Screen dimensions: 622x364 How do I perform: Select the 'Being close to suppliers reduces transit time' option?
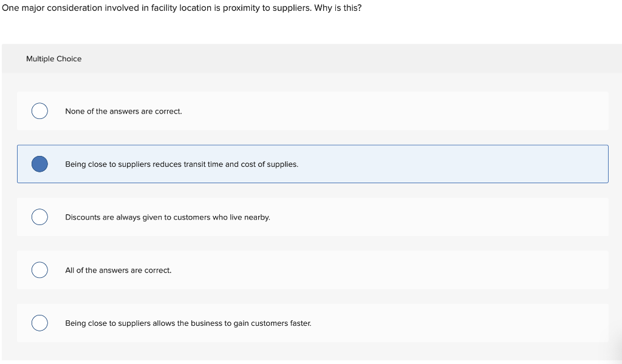[39, 163]
